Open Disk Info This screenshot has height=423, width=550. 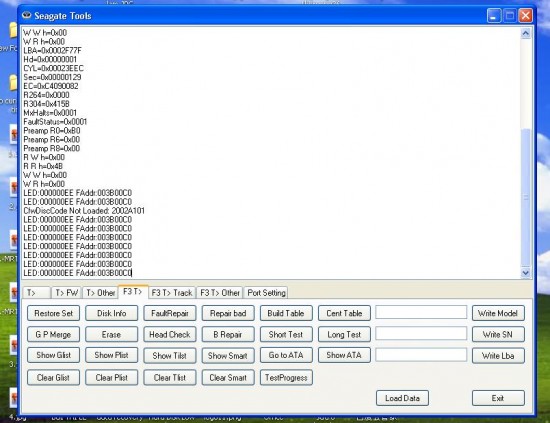pyautogui.click(x=112, y=313)
